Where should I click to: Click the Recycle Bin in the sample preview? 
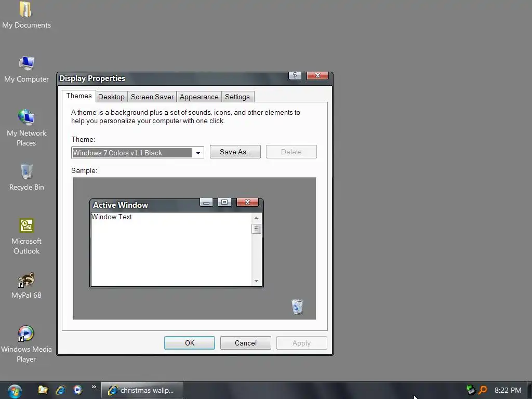click(x=297, y=307)
